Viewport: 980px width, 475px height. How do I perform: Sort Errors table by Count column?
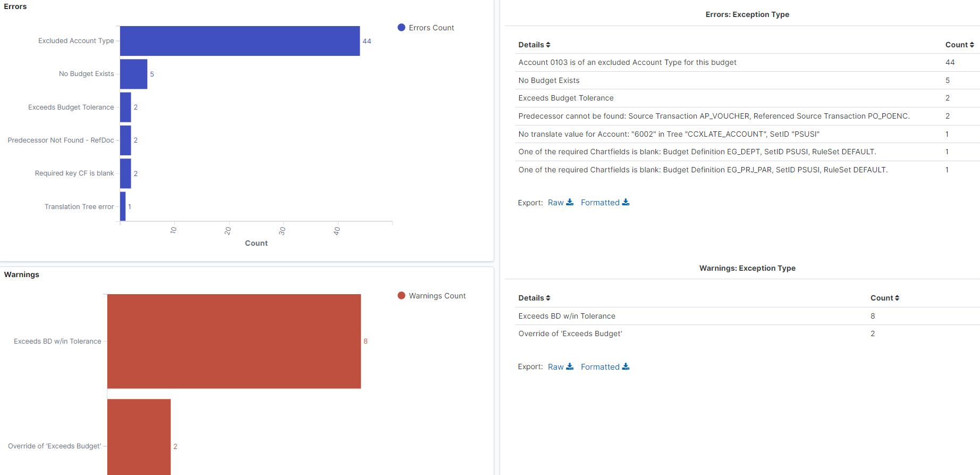pos(959,45)
